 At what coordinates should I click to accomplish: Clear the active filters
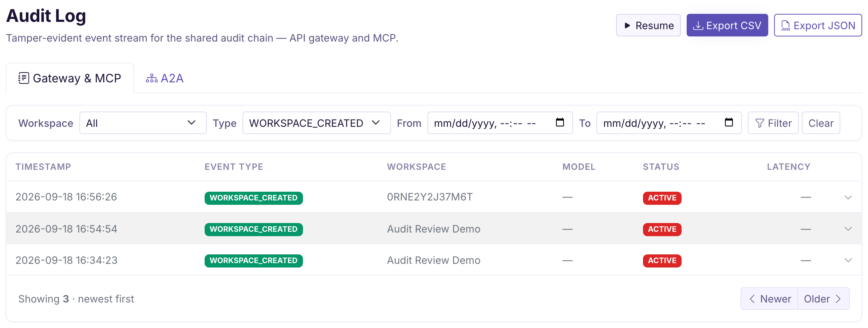tap(821, 123)
